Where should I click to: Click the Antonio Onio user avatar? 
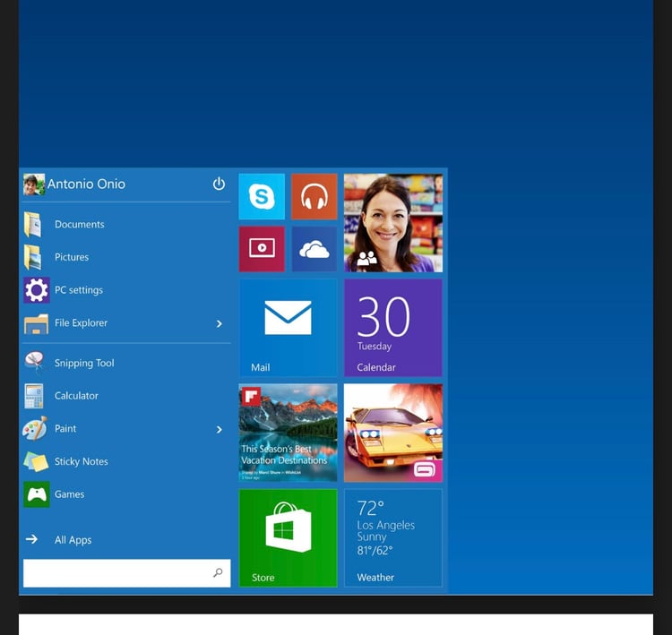(x=34, y=184)
